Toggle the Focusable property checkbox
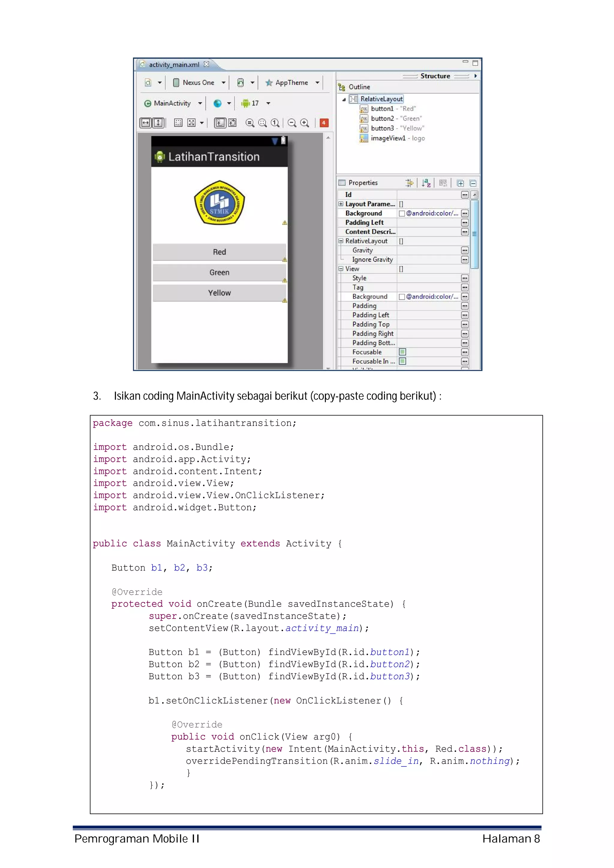Viewport: 614px width, 868px height. 403,352
